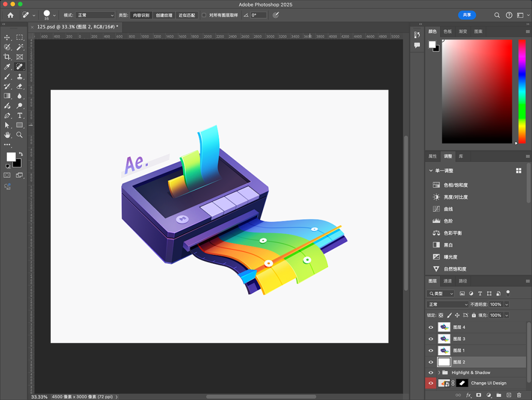Select the Zoom tool in toolbar
532x400 pixels.
point(20,135)
